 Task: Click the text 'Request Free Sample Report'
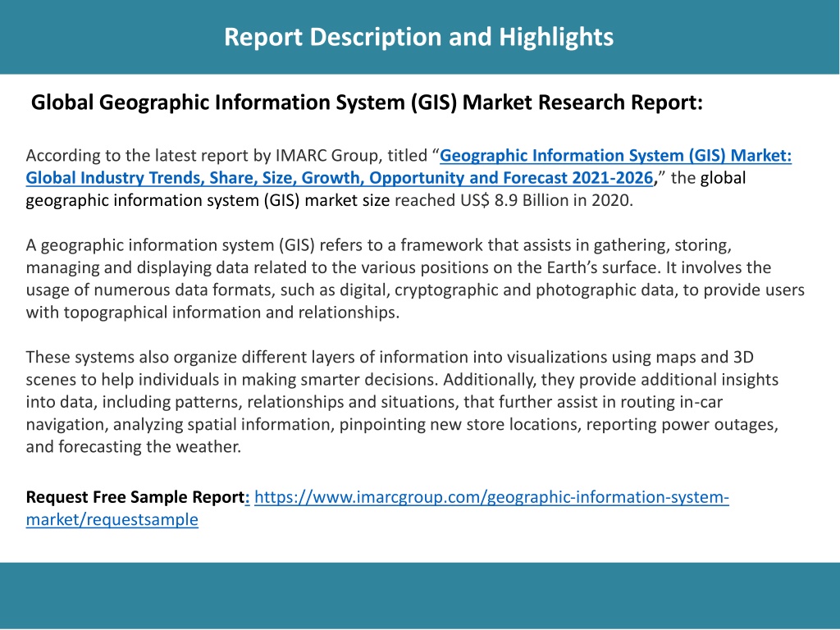[135, 497]
